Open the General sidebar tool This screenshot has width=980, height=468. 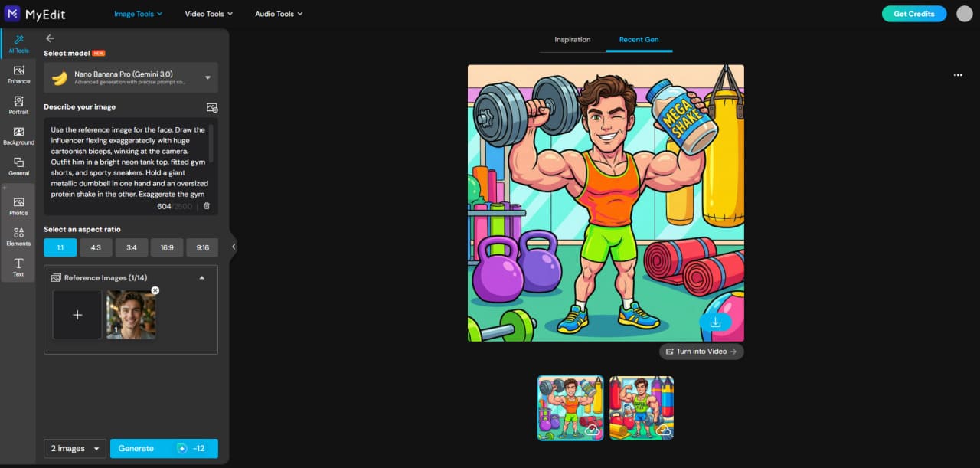(x=18, y=166)
